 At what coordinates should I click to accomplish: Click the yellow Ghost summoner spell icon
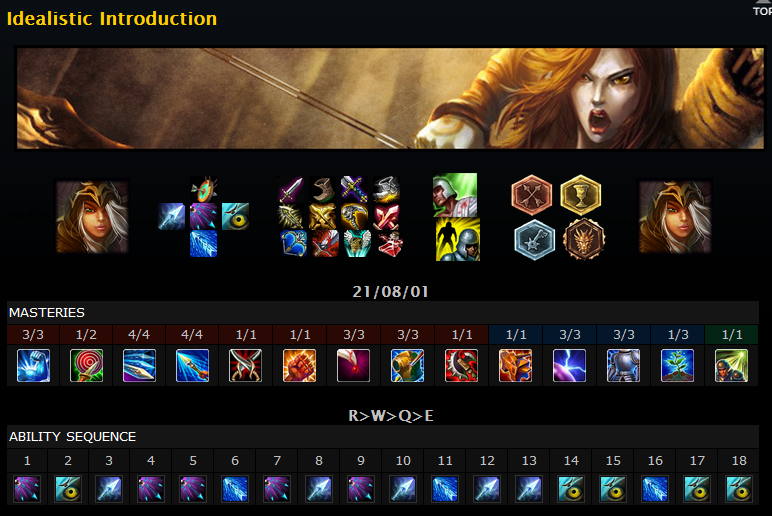(x=458, y=239)
